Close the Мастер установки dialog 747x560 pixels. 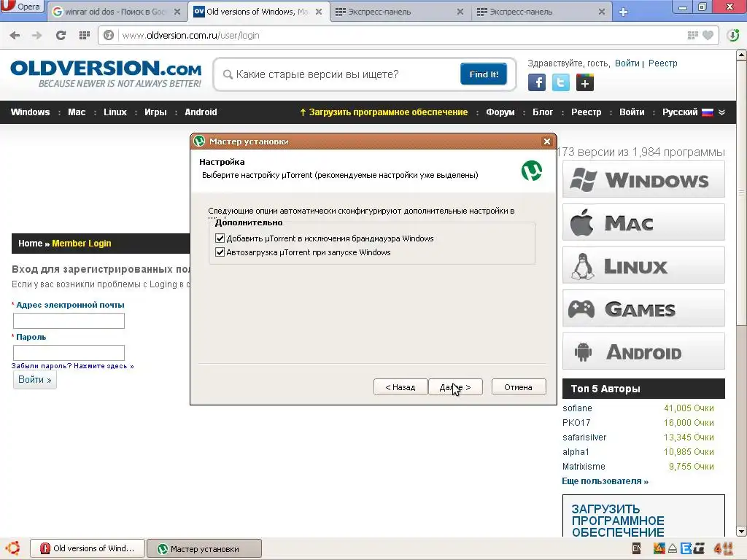click(x=547, y=141)
